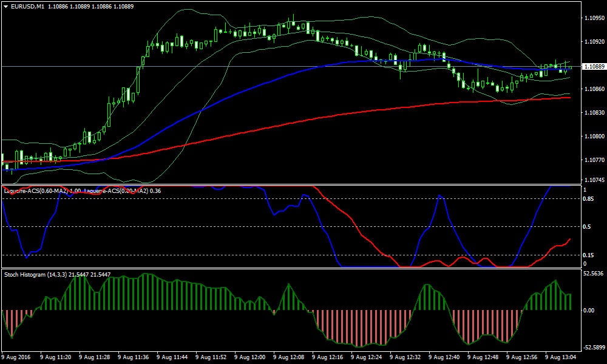Click the 0.00 level on Stoch scale

click(589, 310)
